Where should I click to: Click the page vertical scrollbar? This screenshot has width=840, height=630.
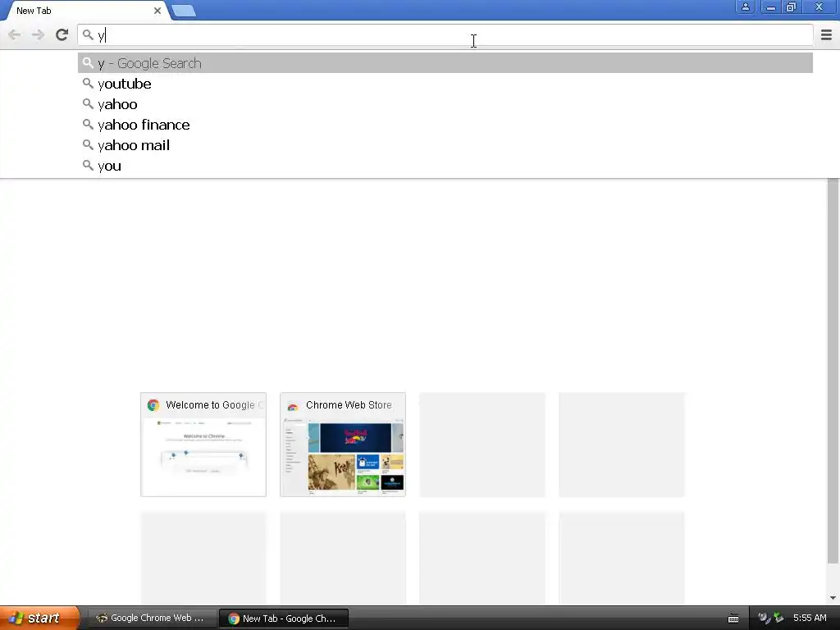(833, 370)
